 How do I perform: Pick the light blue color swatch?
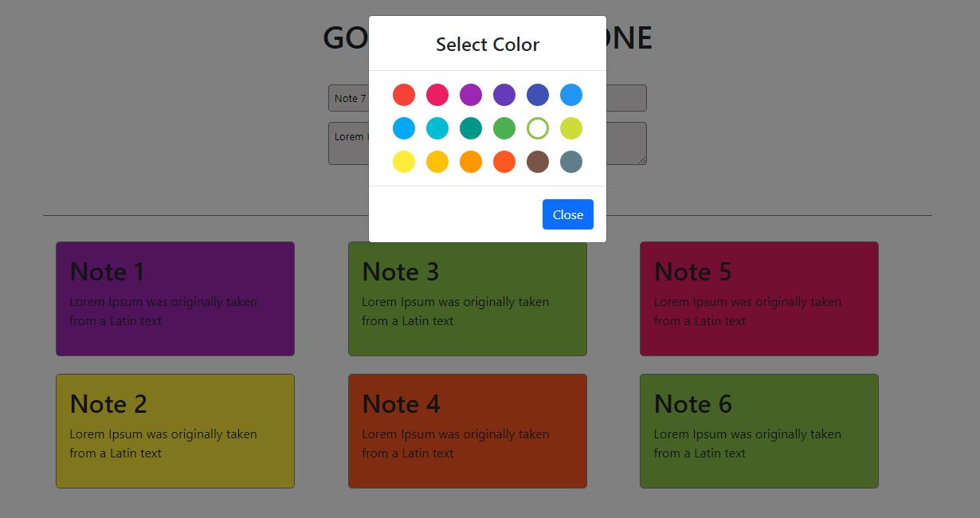click(x=404, y=128)
